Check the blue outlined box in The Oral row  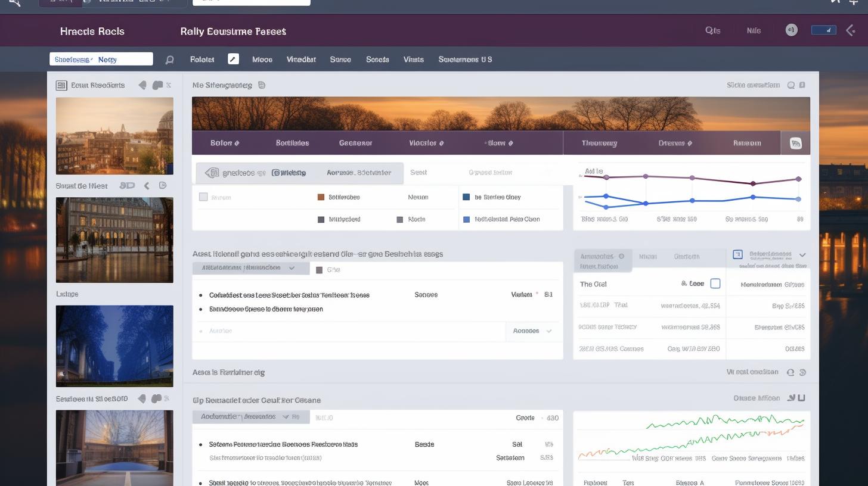point(715,283)
